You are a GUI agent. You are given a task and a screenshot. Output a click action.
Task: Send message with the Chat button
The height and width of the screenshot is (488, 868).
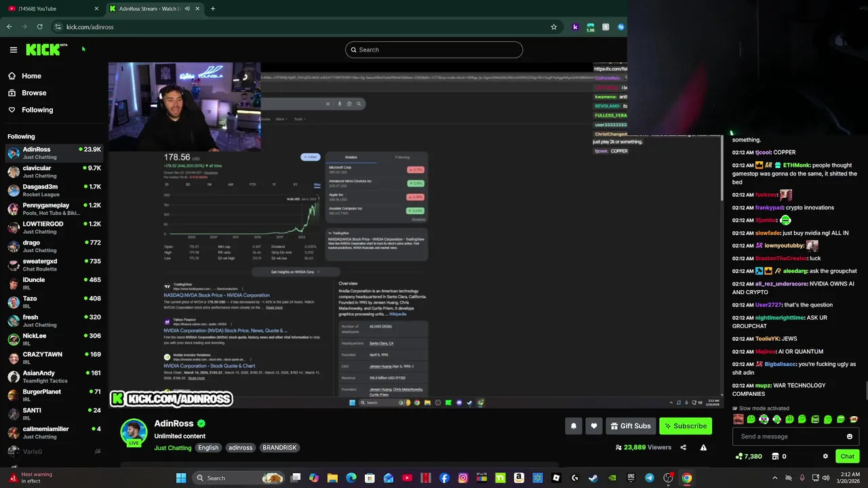[847, 456]
